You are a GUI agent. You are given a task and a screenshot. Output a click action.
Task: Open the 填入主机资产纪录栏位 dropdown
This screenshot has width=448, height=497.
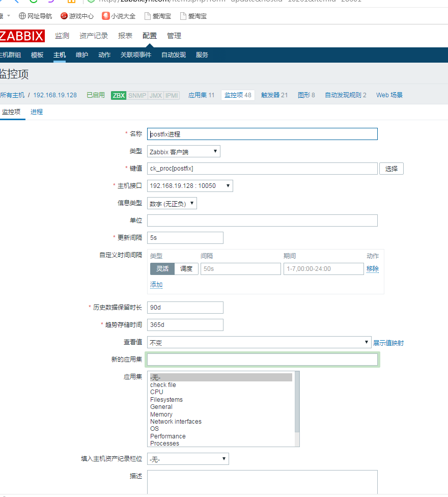(188, 459)
